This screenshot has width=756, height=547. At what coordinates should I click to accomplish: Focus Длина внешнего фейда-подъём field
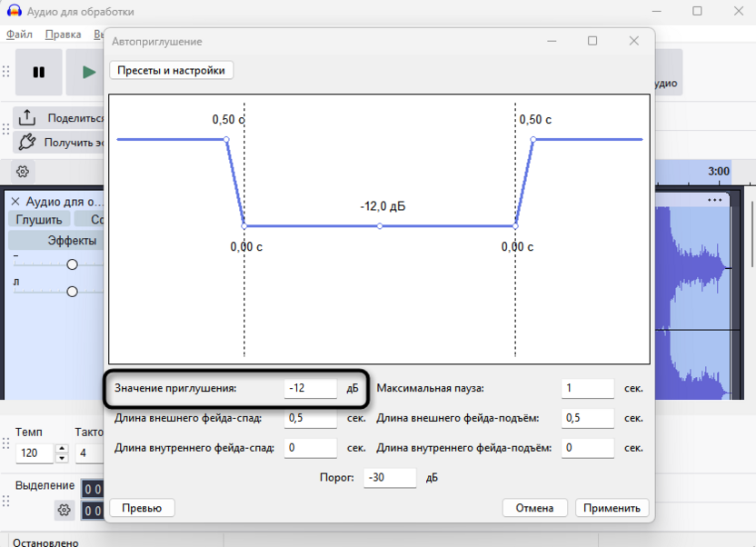[x=588, y=418]
